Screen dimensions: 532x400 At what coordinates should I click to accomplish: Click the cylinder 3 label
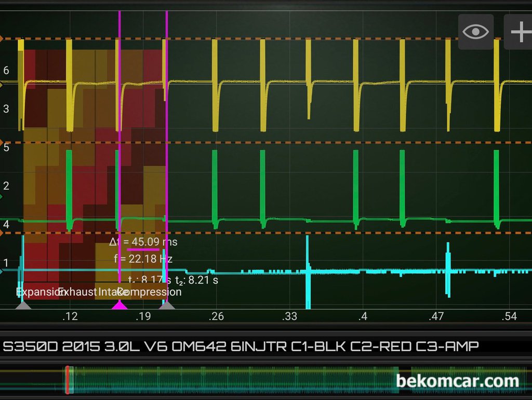pos(6,109)
